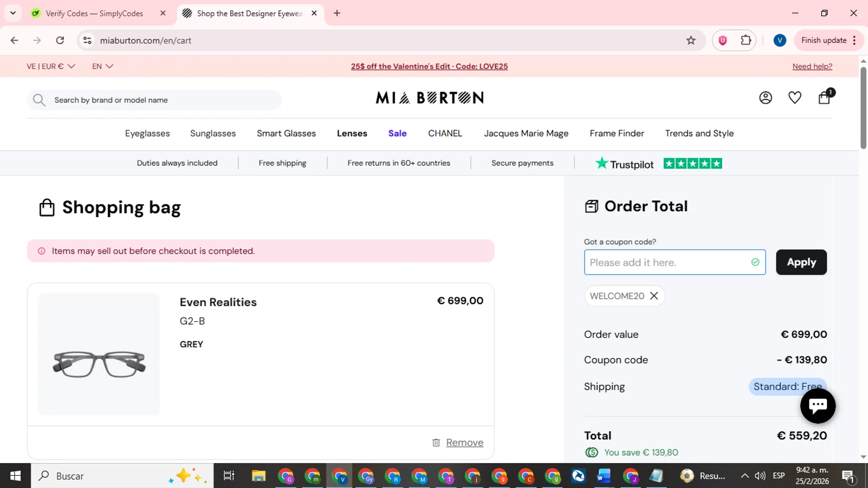
Task: Close the Verify Codes SimplyCodes tab
Action: [x=163, y=13]
